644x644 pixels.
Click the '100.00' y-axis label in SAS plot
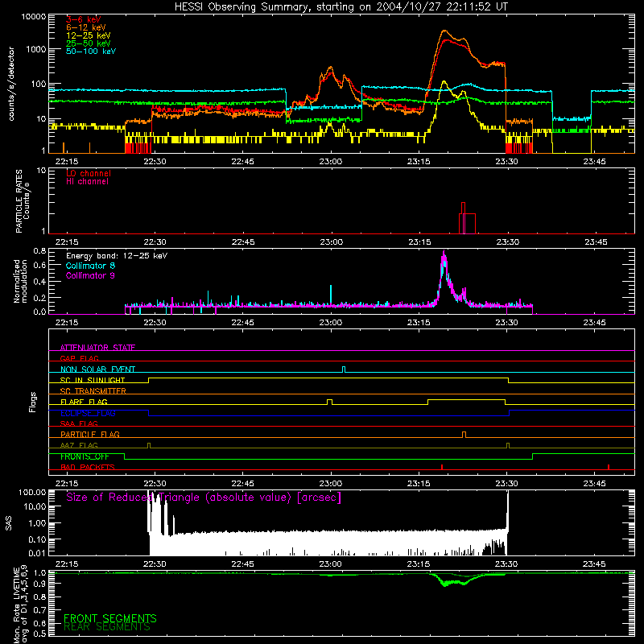tap(32, 492)
